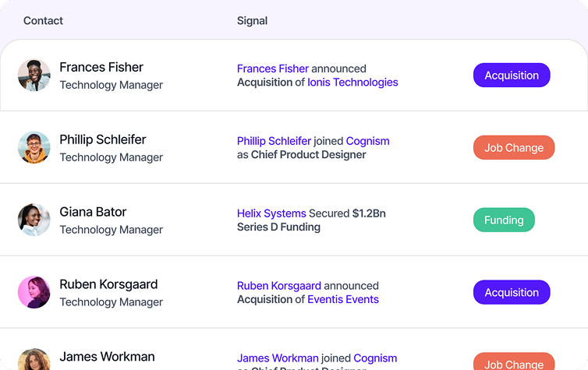Click Phillip Schleifer's profile avatar
This screenshot has width=588, height=370.
34,147
